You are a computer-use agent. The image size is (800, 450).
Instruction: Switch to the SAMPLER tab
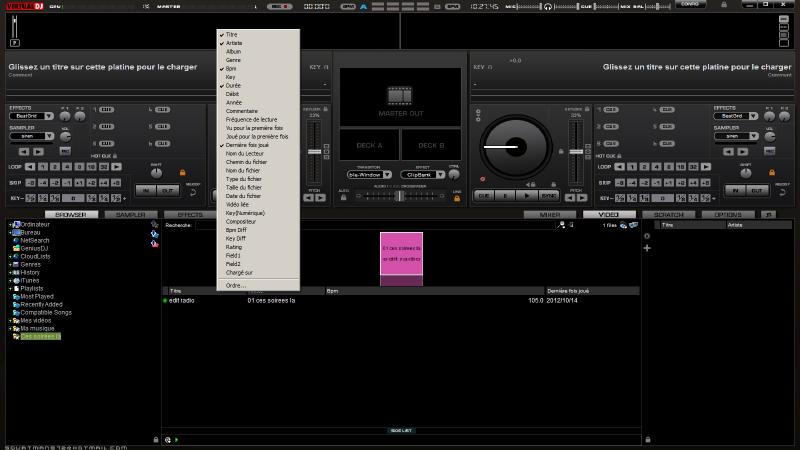tap(130, 214)
